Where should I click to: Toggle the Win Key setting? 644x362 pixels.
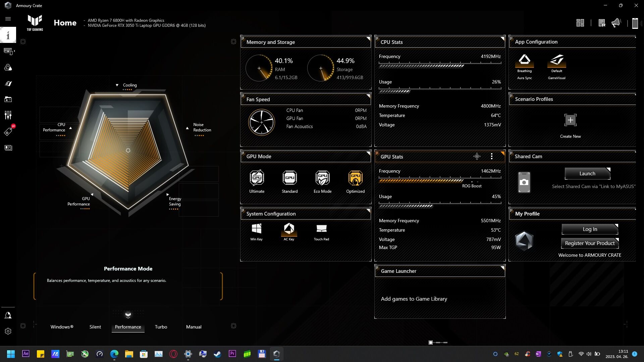[x=256, y=232]
